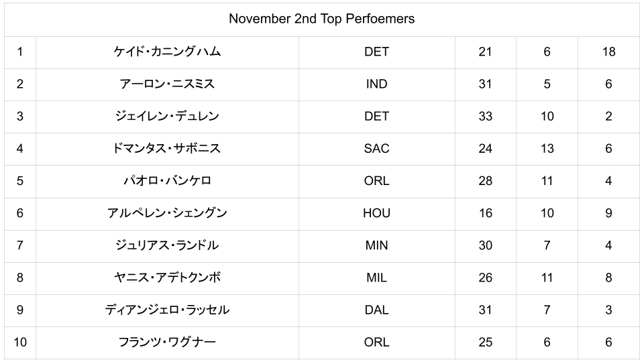Viewport: 644px width, 362px height.
Task: Click the player name フランツ・ワグナー
Action: point(167,342)
